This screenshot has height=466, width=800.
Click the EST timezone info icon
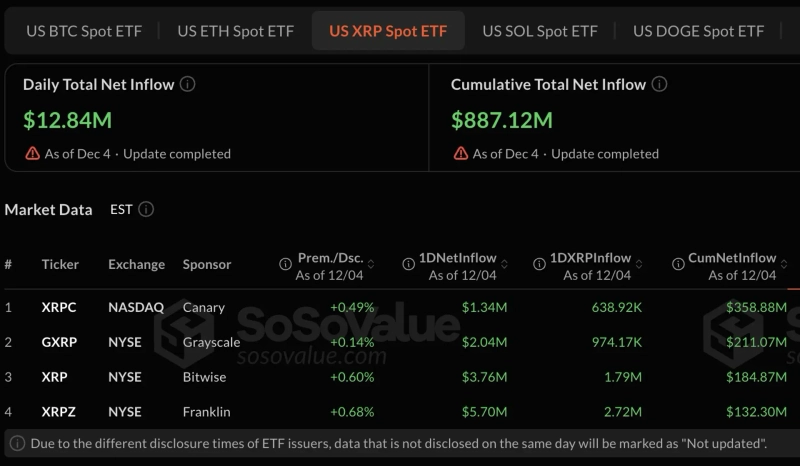[x=146, y=210]
